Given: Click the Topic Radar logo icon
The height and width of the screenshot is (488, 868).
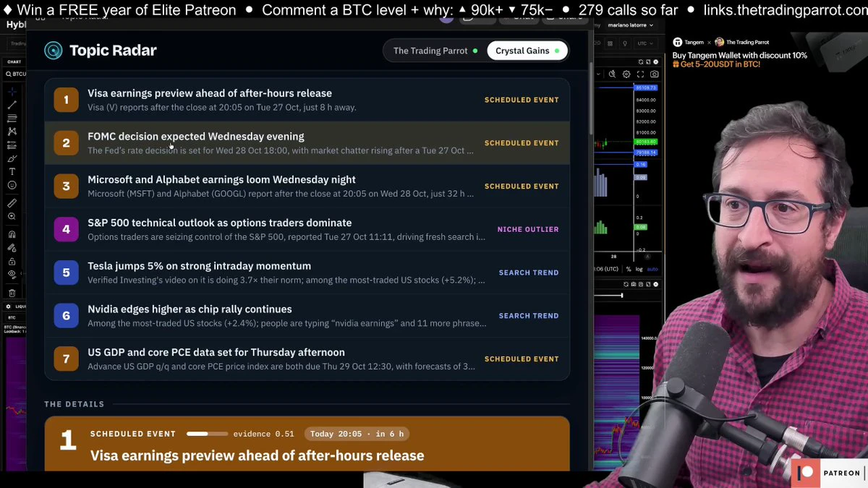Looking at the screenshot, I should tap(53, 51).
